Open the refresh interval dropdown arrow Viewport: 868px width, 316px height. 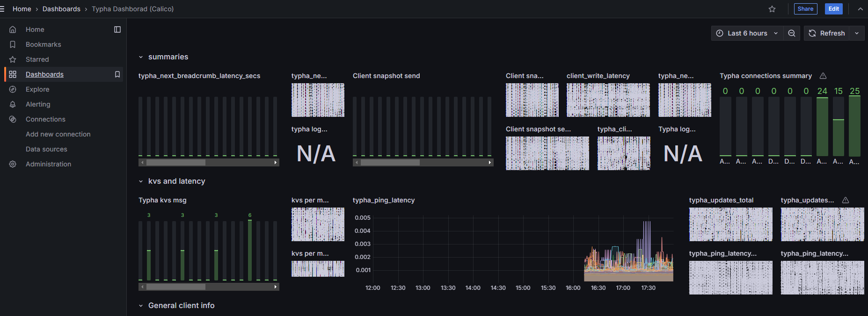tap(857, 33)
